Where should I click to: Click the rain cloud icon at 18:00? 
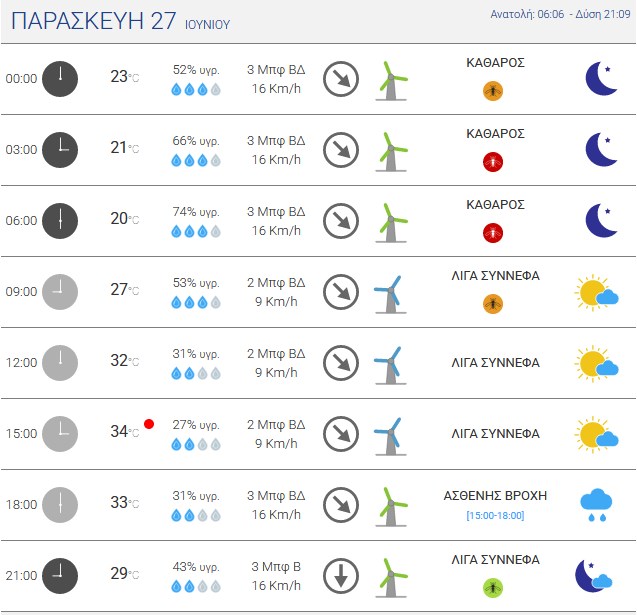click(x=596, y=505)
